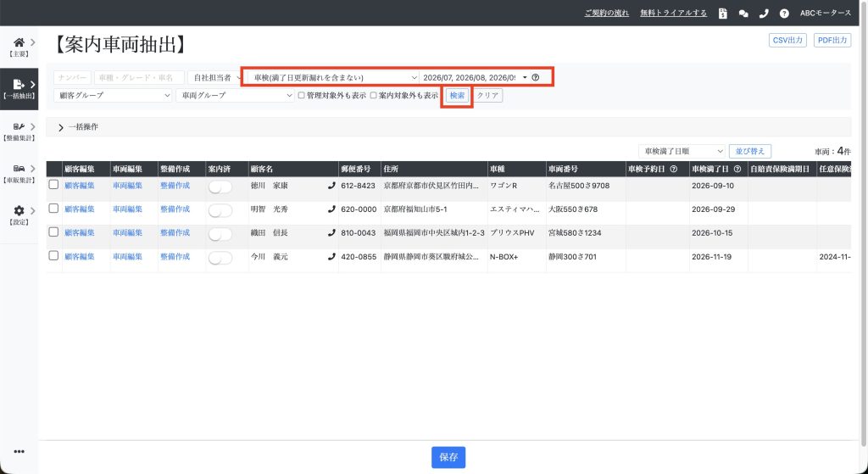Click the PDF出力 button
This screenshot has width=868, height=474.
pos(832,41)
